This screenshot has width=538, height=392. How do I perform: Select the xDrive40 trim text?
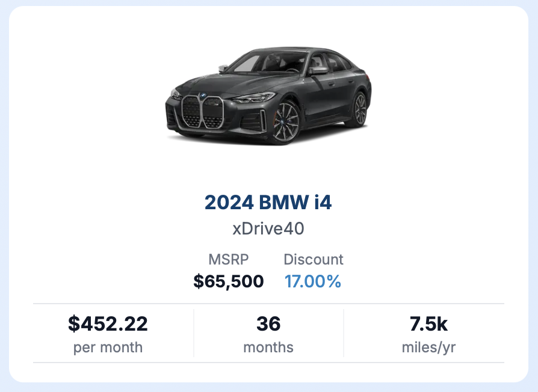[268, 228]
